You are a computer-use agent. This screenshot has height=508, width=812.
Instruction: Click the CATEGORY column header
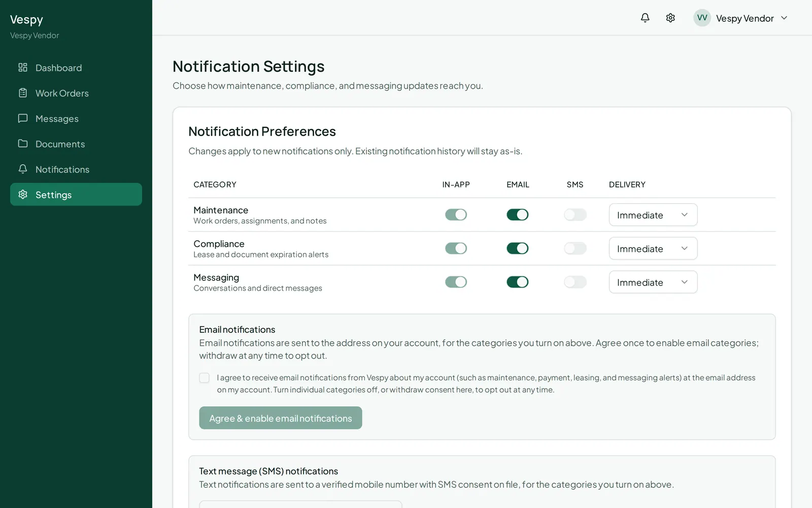coord(215,184)
